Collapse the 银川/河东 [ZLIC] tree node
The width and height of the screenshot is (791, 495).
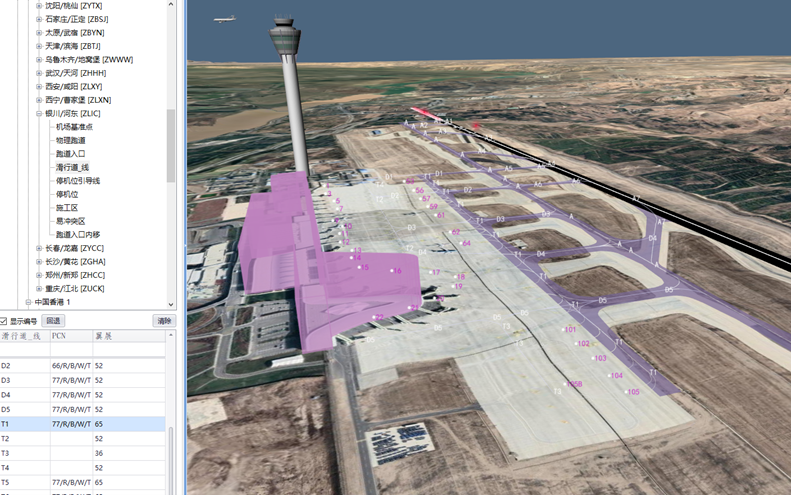[x=39, y=113]
